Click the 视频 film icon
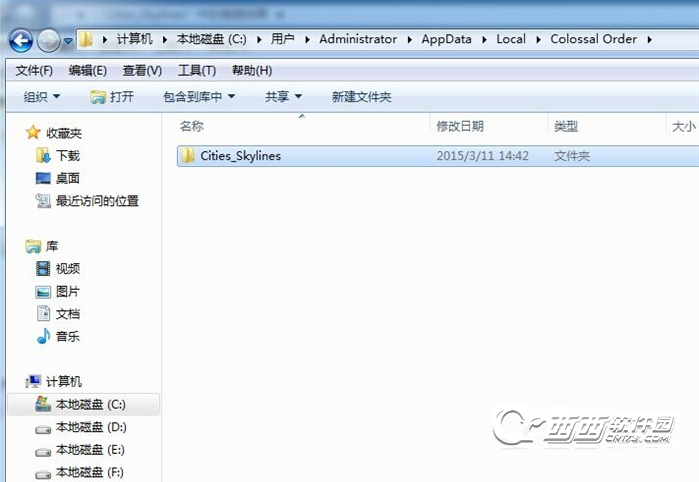699x482 pixels. point(43,268)
